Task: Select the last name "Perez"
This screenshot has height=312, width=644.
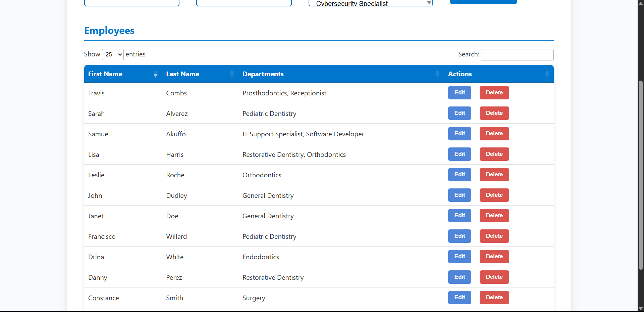Action: (x=174, y=277)
